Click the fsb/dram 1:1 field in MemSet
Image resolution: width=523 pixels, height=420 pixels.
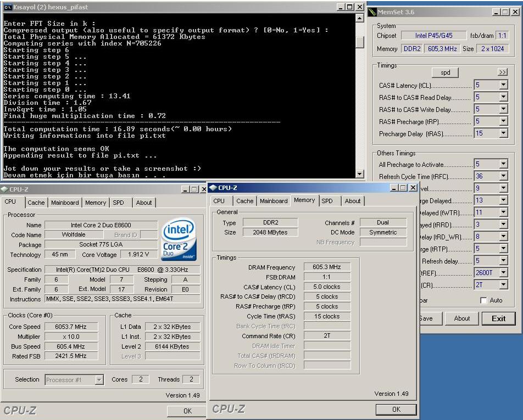pos(502,36)
